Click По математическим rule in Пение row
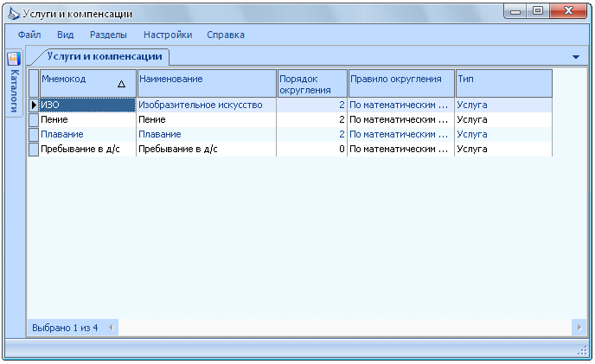This screenshot has height=364, width=595. point(401,119)
